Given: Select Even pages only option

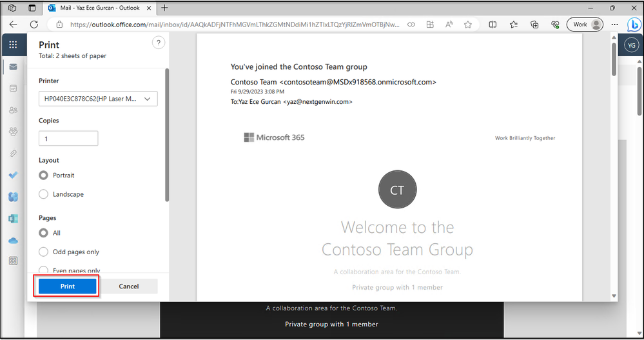Looking at the screenshot, I should pyautogui.click(x=44, y=270).
